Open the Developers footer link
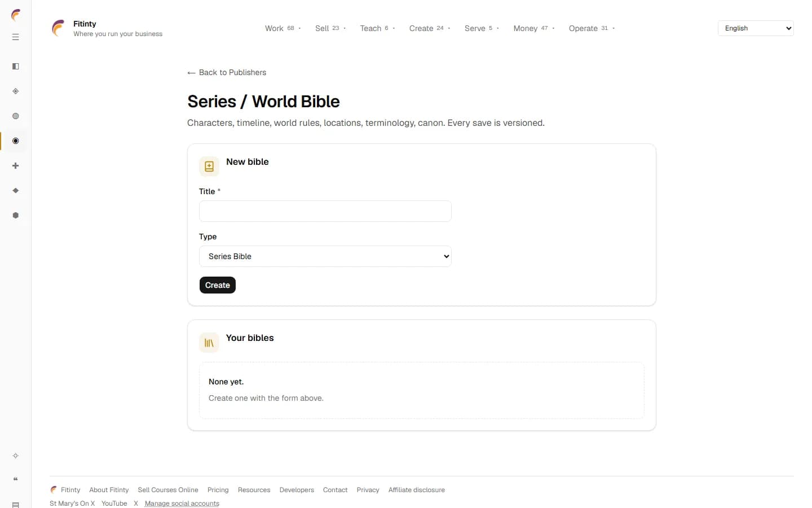The width and height of the screenshot is (812, 508). pyautogui.click(x=297, y=490)
